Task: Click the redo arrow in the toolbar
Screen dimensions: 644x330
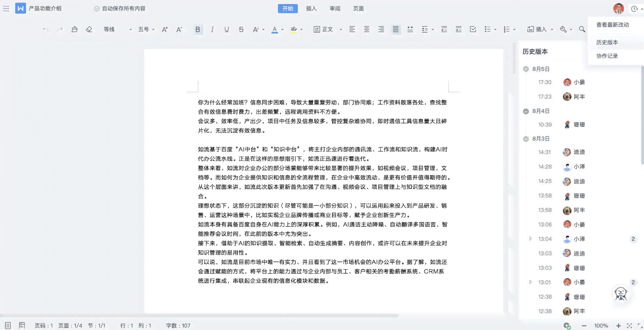Action: [x=60, y=30]
